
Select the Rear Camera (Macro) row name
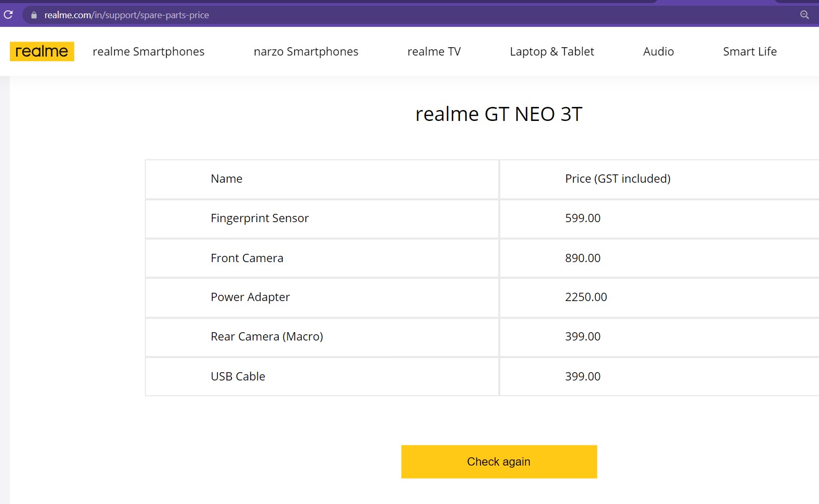point(267,336)
